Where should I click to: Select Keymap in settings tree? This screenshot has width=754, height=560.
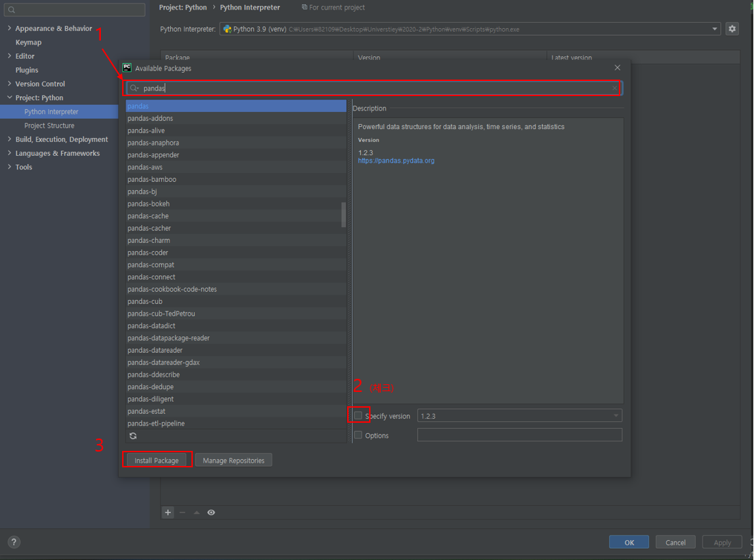[x=28, y=43]
